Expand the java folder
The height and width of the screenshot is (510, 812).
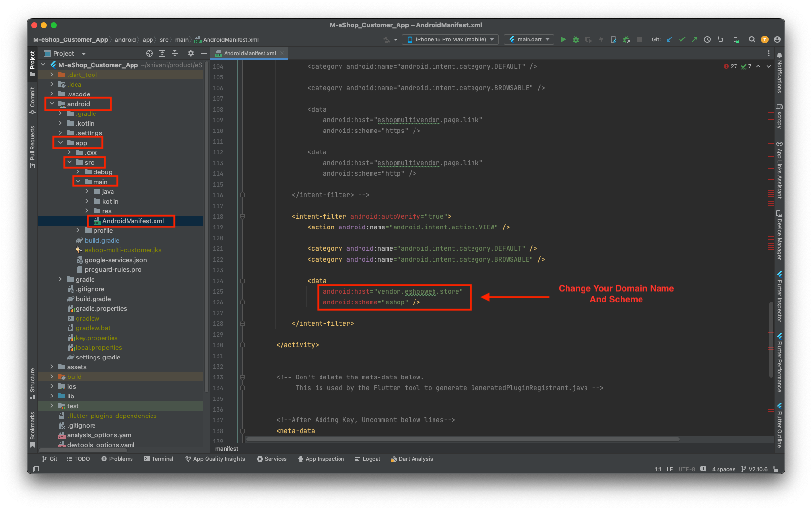87,191
